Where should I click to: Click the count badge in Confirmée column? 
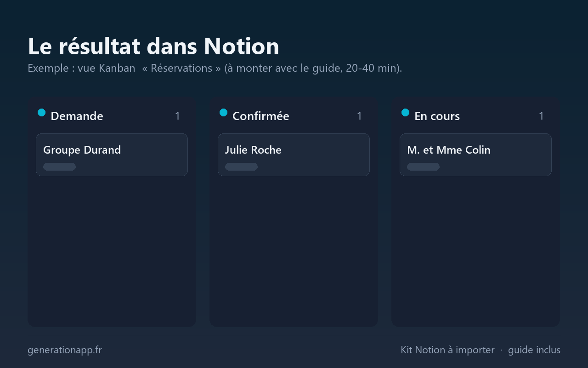coord(359,116)
